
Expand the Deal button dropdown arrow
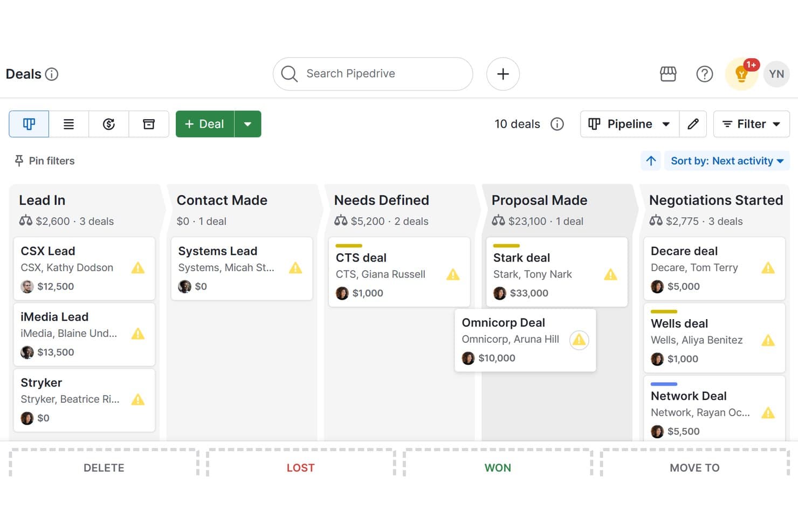[248, 124]
